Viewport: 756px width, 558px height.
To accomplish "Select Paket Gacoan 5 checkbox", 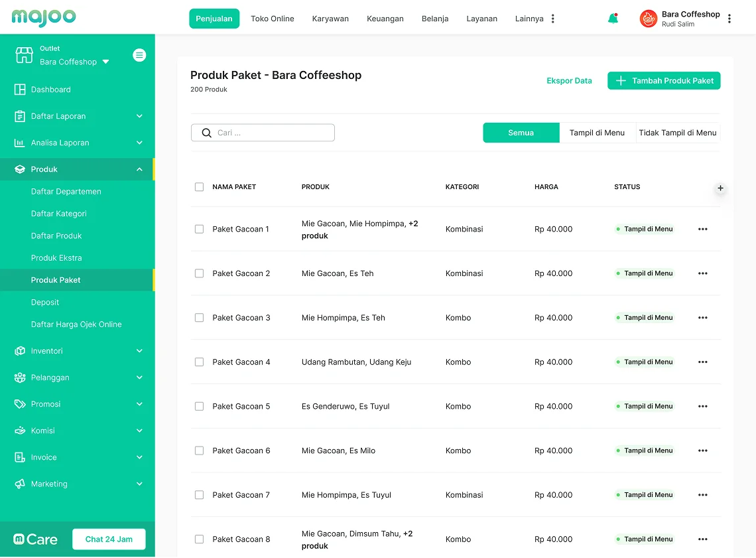I will pos(199,406).
